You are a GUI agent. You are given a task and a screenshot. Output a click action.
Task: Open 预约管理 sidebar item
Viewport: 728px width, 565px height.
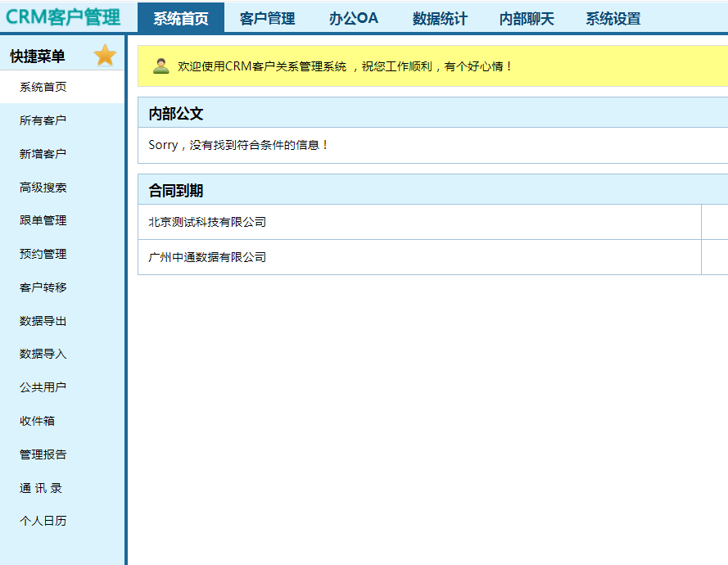[x=43, y=254]
